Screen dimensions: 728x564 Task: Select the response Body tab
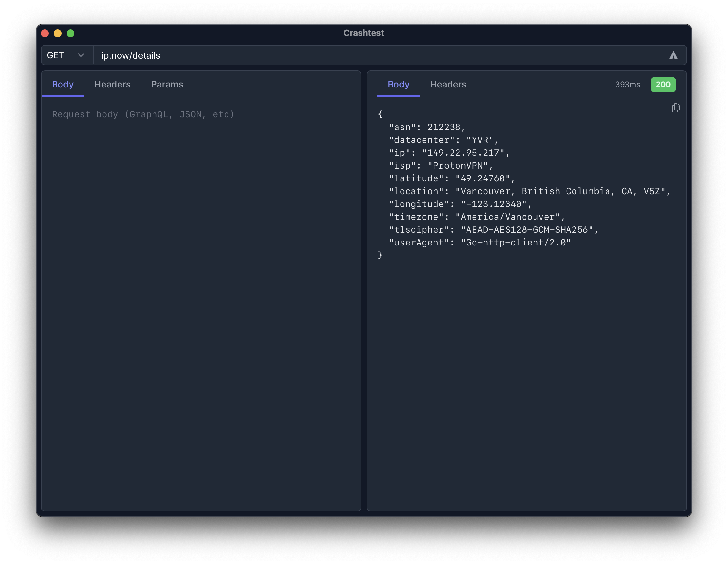398,84
